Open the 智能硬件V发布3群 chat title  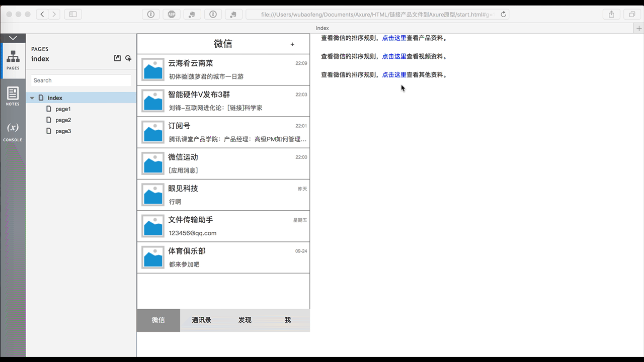(199, 95)
